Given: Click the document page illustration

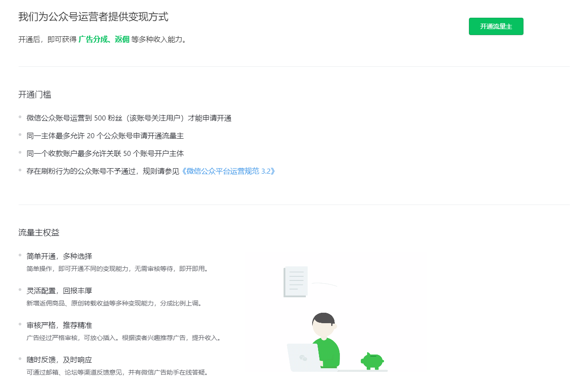Looking at the screenshot, I should [295, 282].
